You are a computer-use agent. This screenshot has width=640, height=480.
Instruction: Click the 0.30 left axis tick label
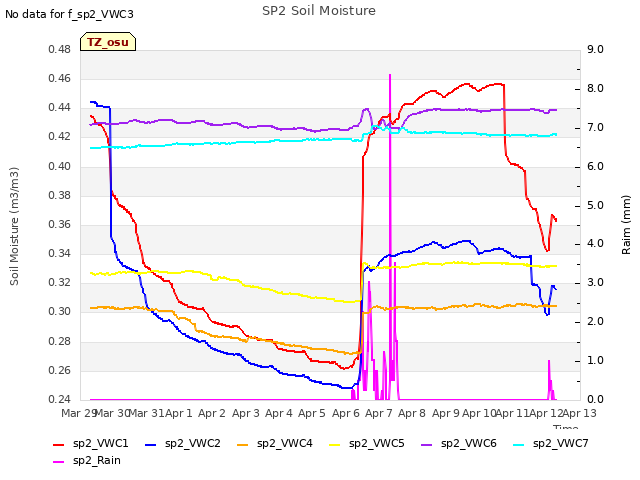[x=60, y=312]
